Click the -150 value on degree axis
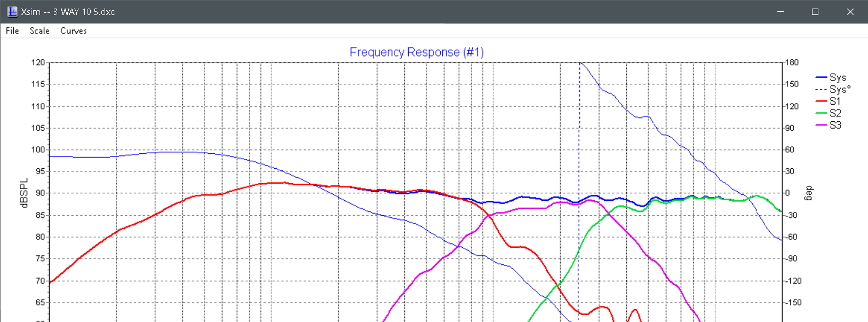Screen dimensions: 868x322 793,302
